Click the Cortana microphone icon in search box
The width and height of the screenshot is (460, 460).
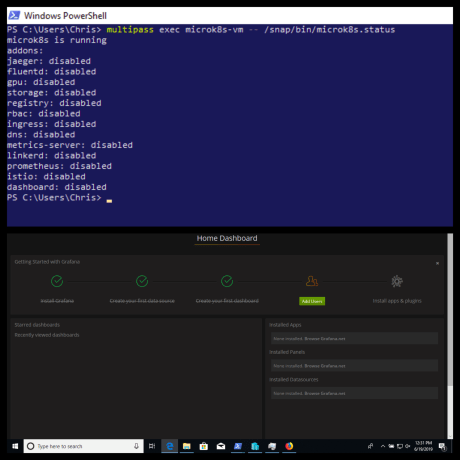point(136,446)
